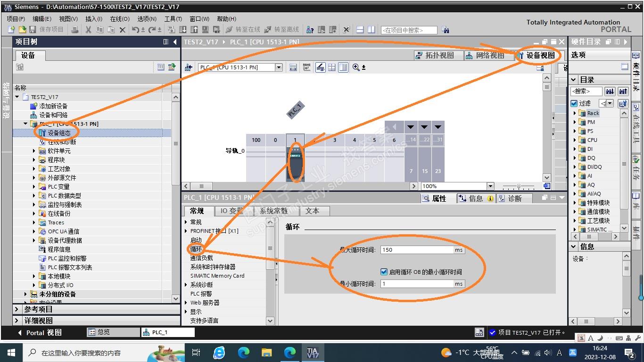Collapse the TEST2_V17 project tree node

[17, 97]
